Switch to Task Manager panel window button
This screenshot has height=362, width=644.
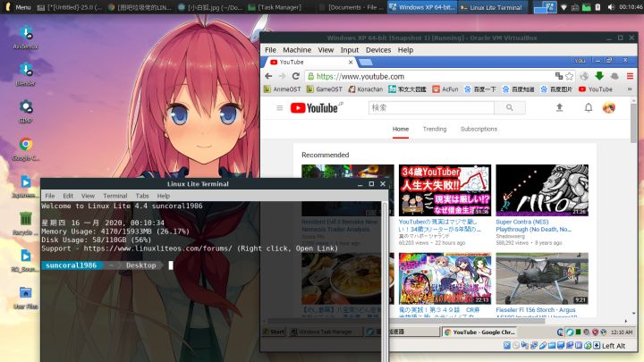275,7
